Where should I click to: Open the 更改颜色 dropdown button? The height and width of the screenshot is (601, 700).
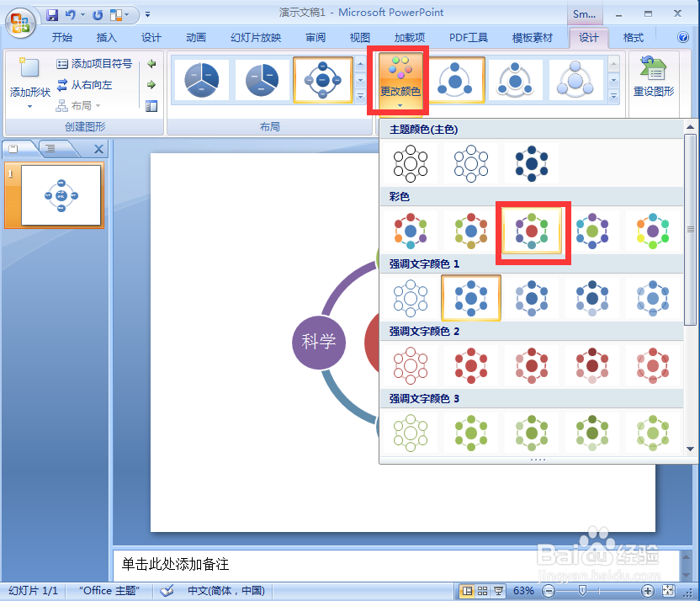(x=400, y=80)
